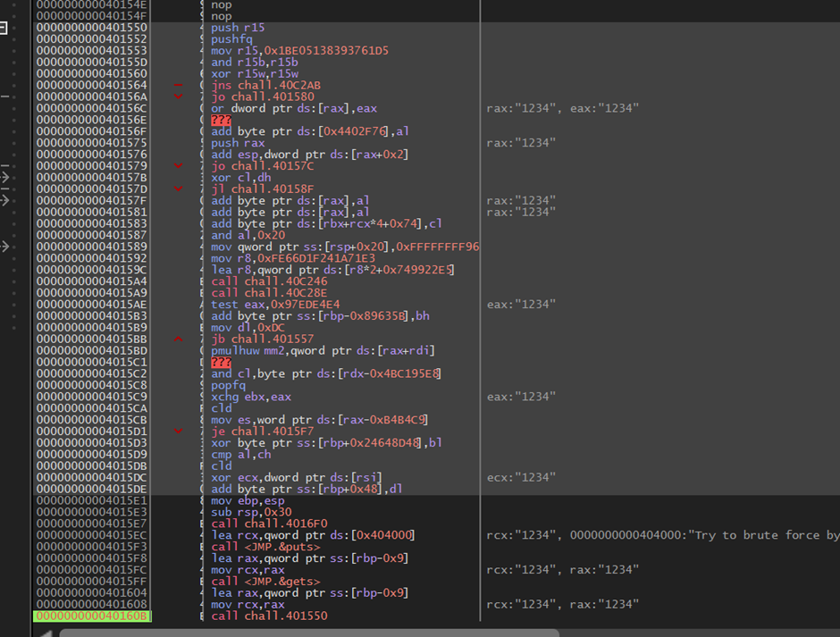Screen dimensions: 840x637
Task: Click the ecx:"1234" comment
Action: 521,478
